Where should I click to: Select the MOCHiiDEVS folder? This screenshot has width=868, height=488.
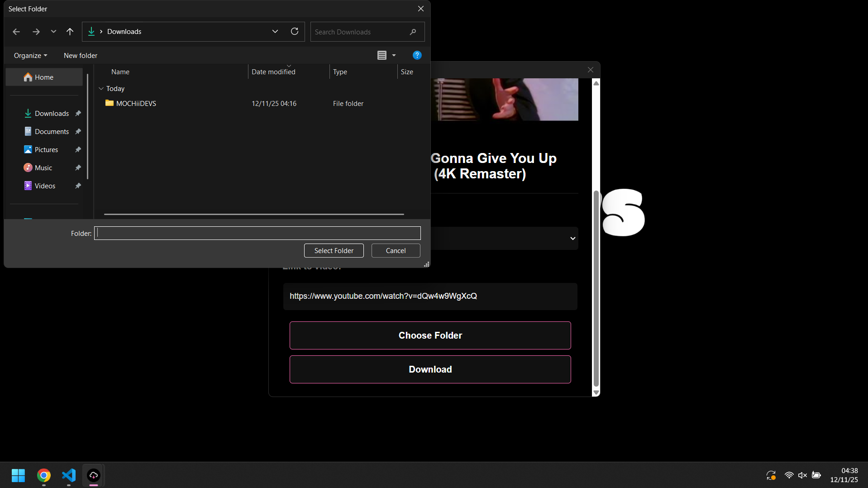coord(136,104)
